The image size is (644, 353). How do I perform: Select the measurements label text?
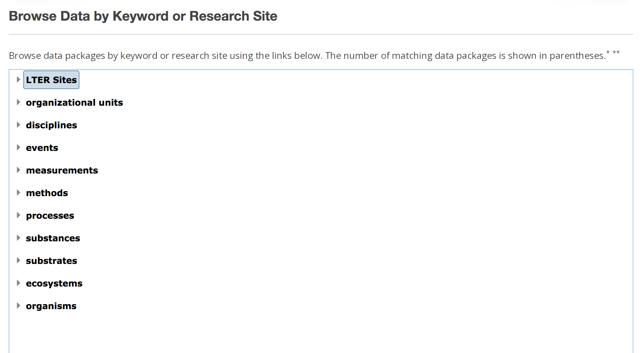tap(62, 170)
